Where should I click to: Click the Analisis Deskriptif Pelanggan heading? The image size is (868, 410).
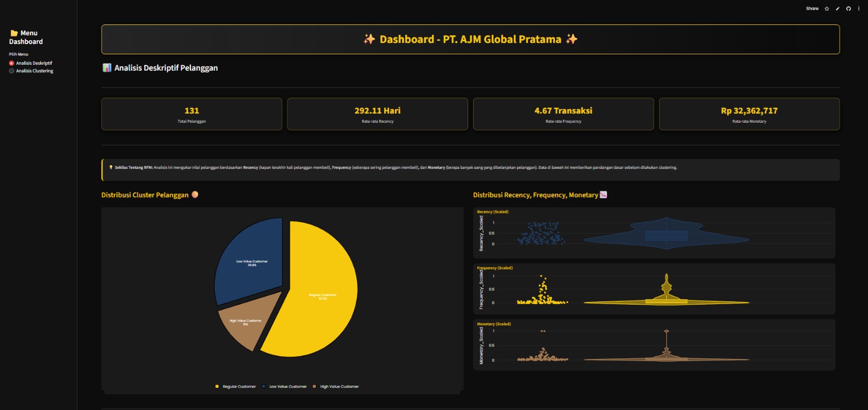click(x=166, y=68)
